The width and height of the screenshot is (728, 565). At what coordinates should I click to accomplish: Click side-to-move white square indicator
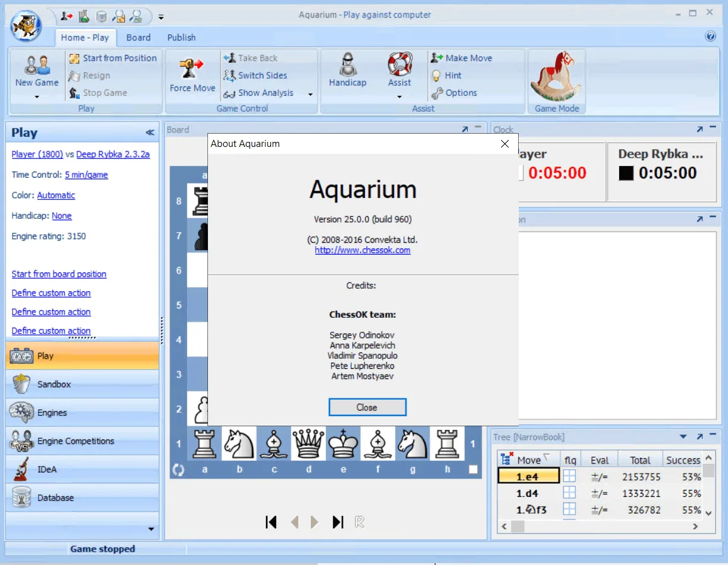click(x=473, y=469)
